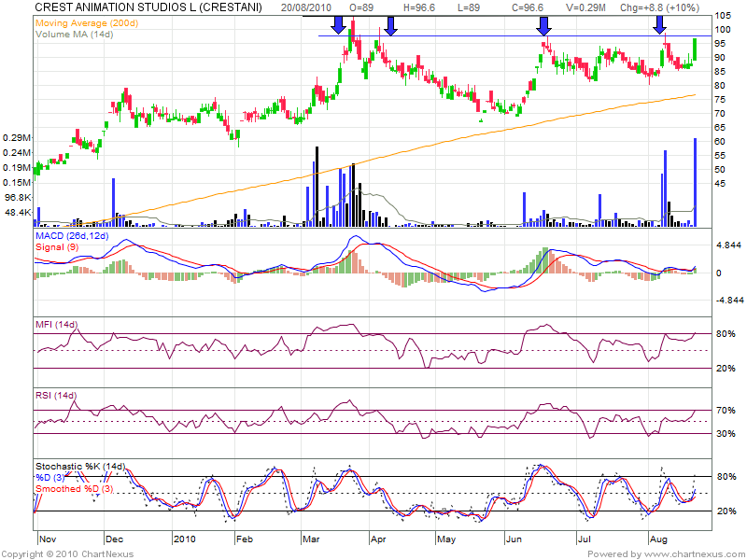Viewport: 747px width, 560px height.
Task: Select the Moving Average (200d) legend label
Action: [x=85, y=21]
